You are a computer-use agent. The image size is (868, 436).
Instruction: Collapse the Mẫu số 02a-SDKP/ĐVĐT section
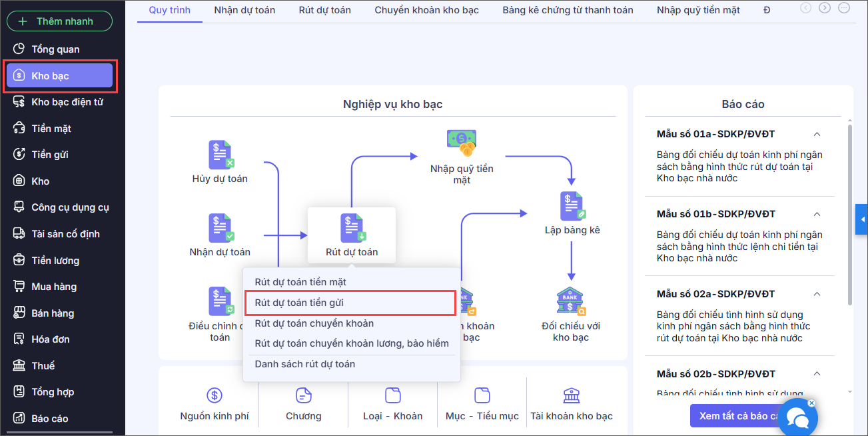tap(817, 294)
